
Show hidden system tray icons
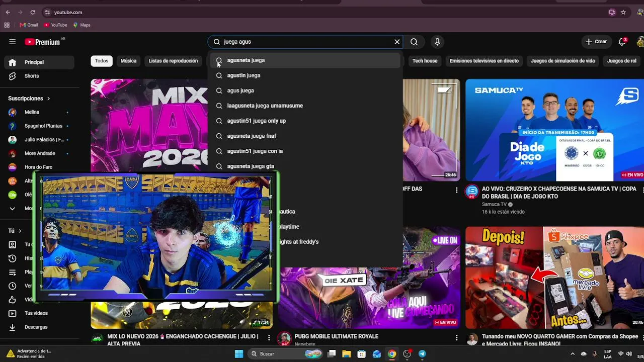pos(573,354)
